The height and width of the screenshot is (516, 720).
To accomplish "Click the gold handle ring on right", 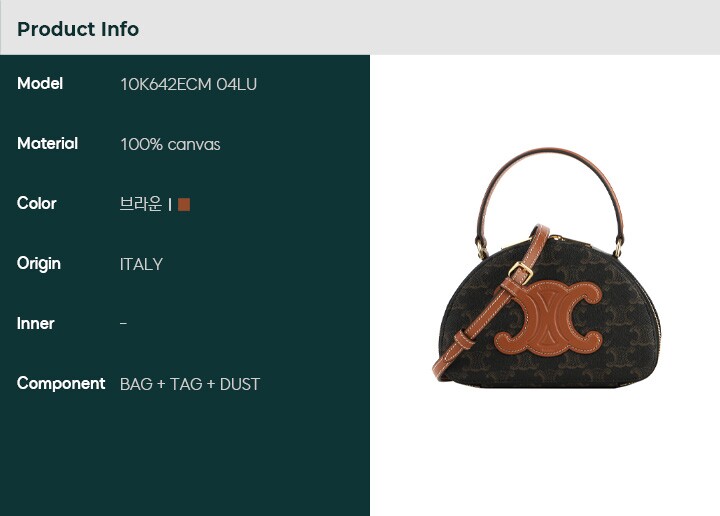I will click(x=618, y=248).
